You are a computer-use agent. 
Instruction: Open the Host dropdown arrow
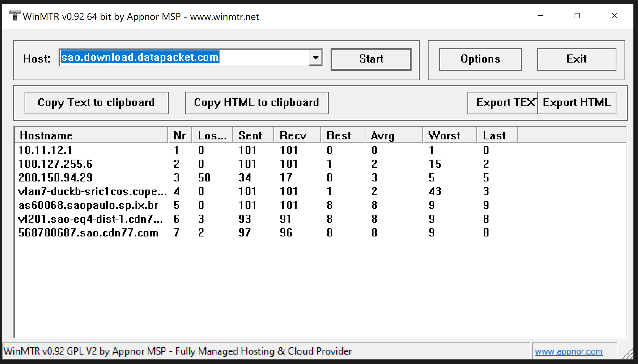coord(315,58)
